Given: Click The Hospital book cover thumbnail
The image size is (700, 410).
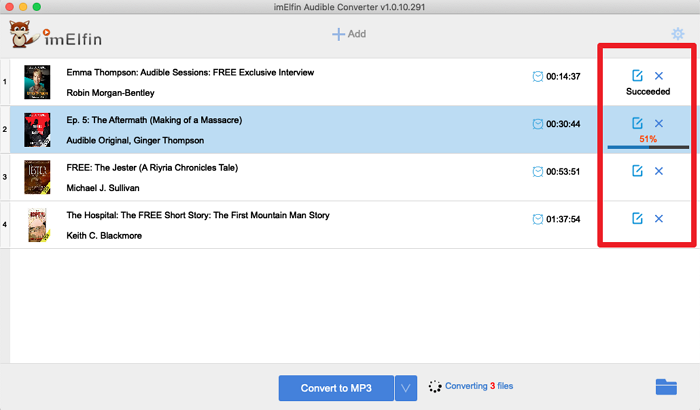Looking at the screenshot, I should point(38,225).
